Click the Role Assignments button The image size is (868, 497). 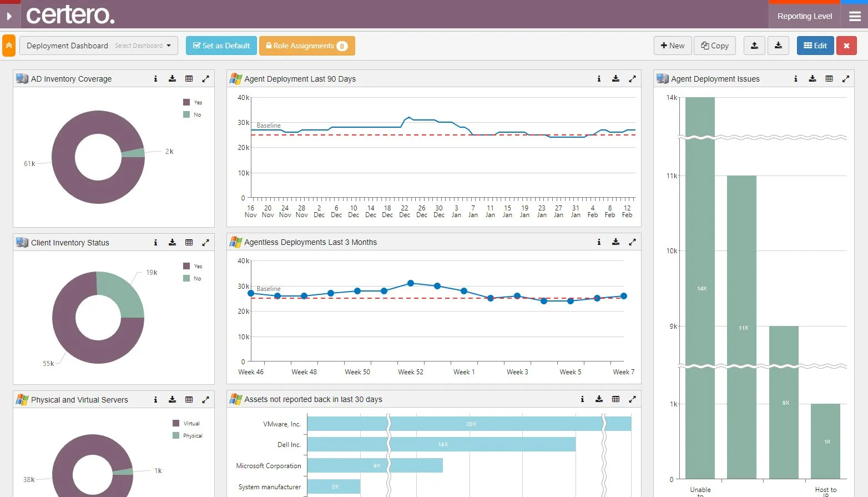[x=306, y=46]
